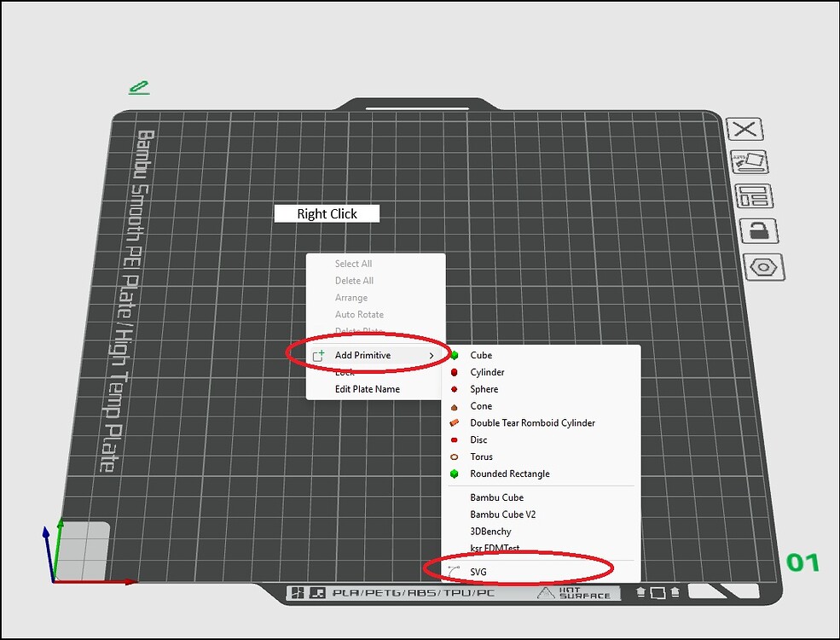840x640 pixels.
Task: Click the orange Romboid Cylinder icon
Action: coord(455,423)
